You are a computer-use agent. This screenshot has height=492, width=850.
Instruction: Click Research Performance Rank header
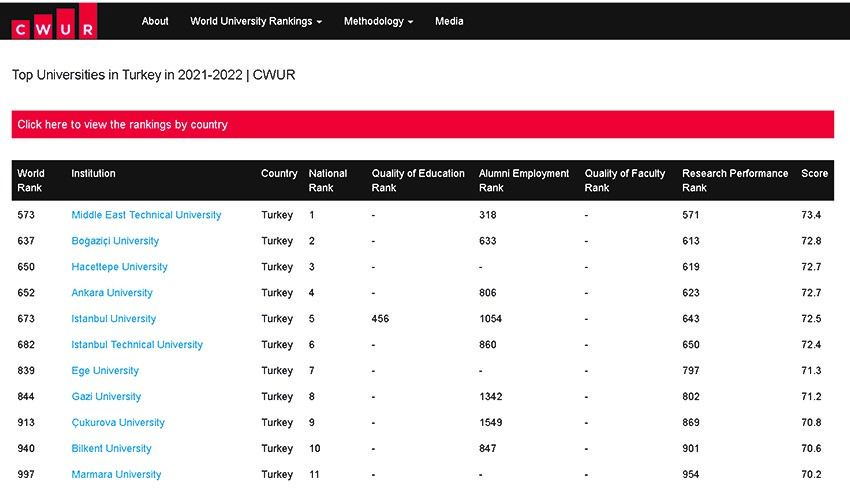coord(735,180)
